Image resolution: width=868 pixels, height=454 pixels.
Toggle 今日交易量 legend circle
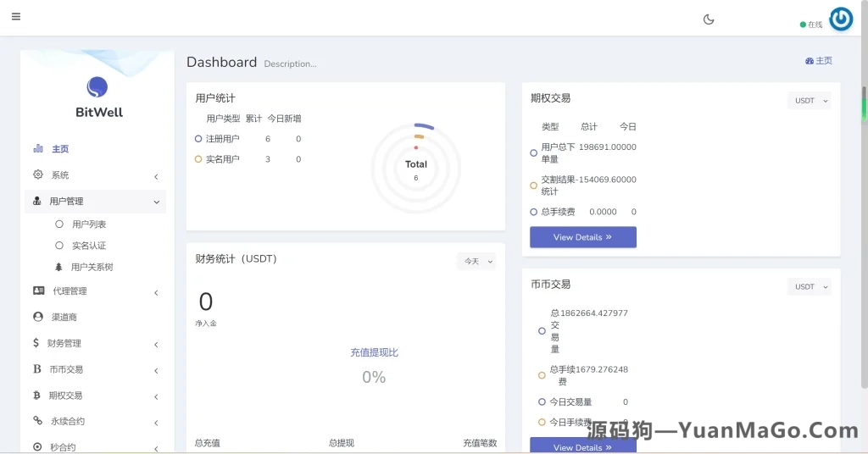(x=542, y=402)
